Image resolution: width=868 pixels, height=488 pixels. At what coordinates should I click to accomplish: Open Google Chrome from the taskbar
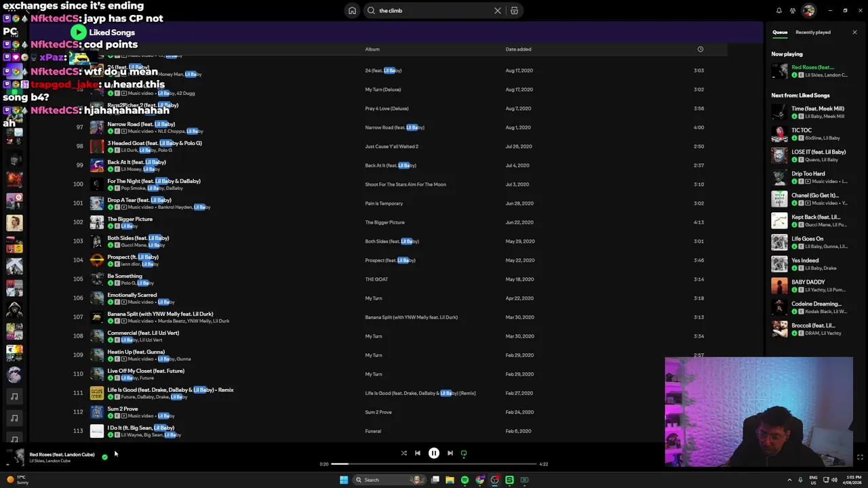480,480
